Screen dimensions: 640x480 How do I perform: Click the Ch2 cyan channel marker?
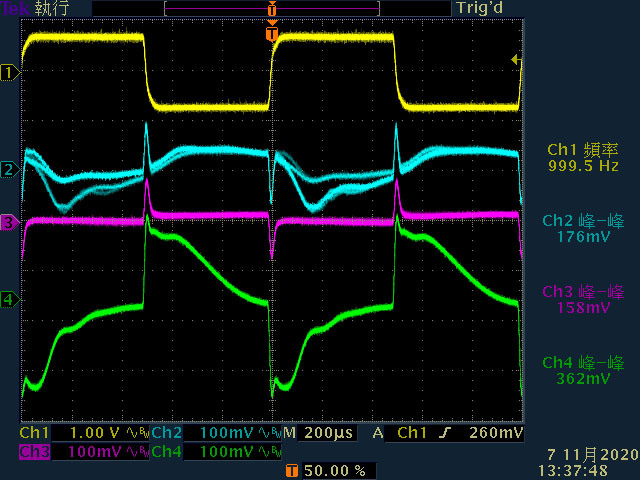[x=10, y=169]
